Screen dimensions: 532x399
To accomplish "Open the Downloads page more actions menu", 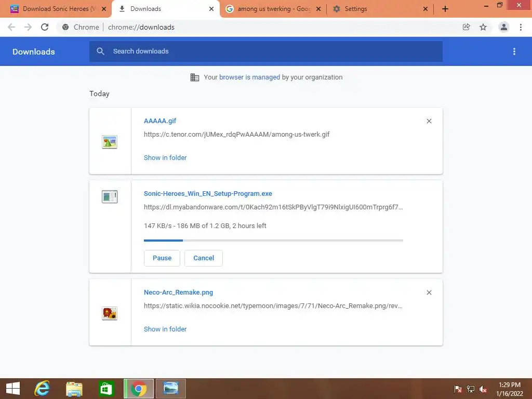I will coord(514,51).
